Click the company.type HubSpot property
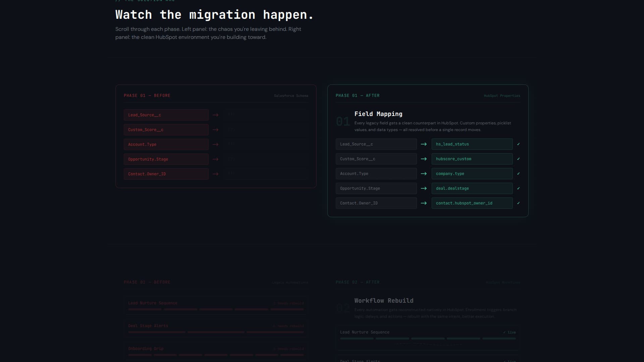This screenshot has width=644, height=362. [x=472, y=174]
